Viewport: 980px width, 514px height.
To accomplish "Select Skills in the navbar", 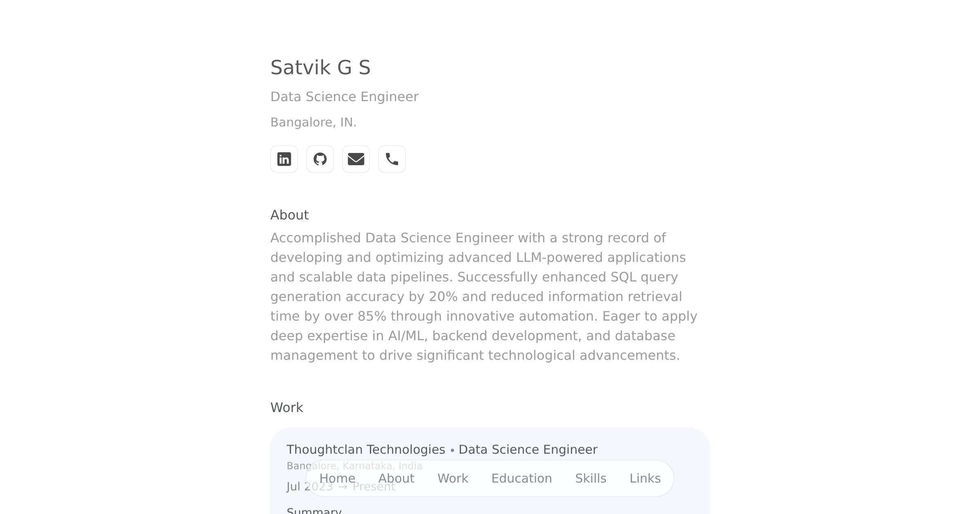I will tap(591, 478).
